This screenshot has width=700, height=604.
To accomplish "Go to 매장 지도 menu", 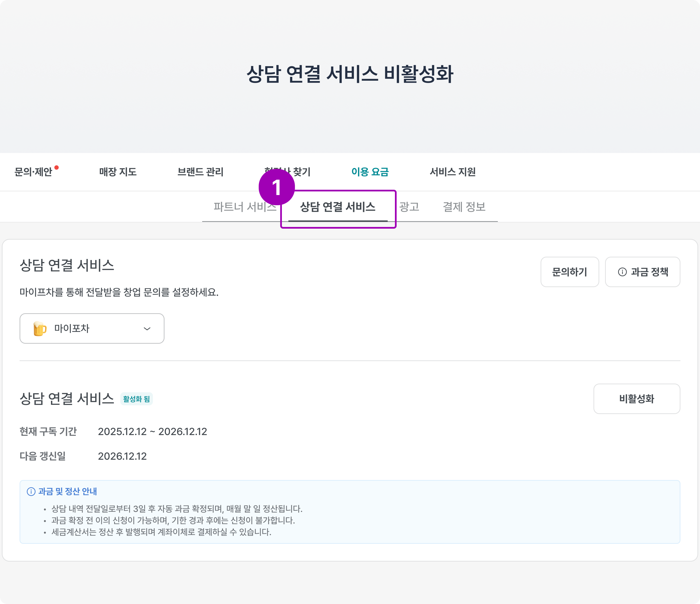I will (118, 172).
